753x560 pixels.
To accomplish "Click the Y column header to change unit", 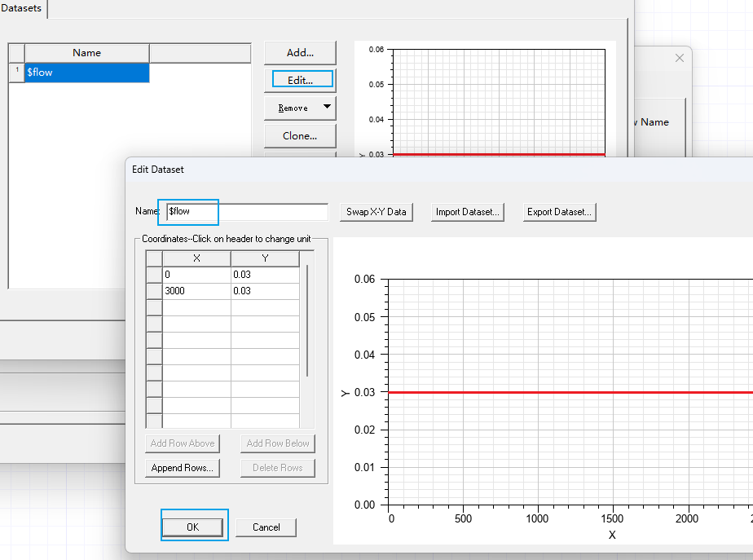I will coord(265,258).
